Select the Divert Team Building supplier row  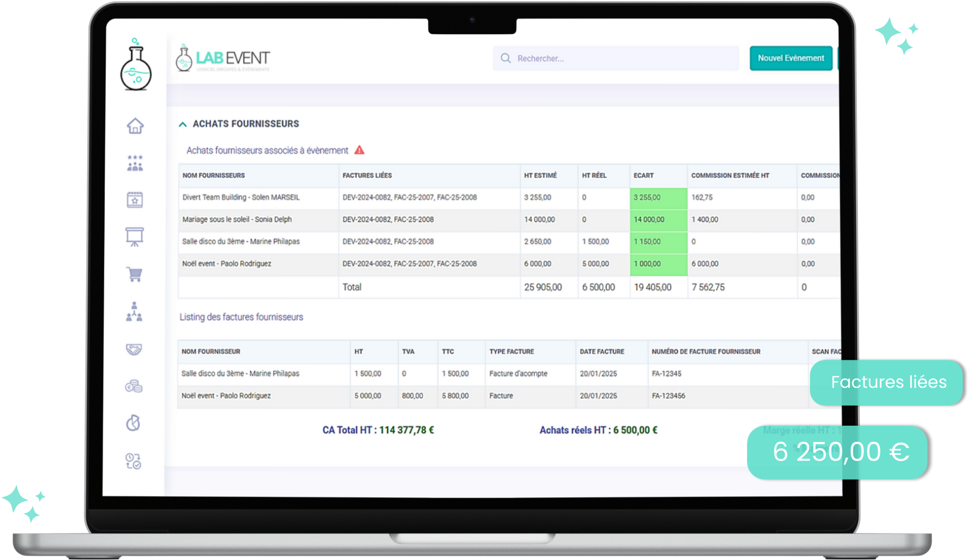click(241, 198)
